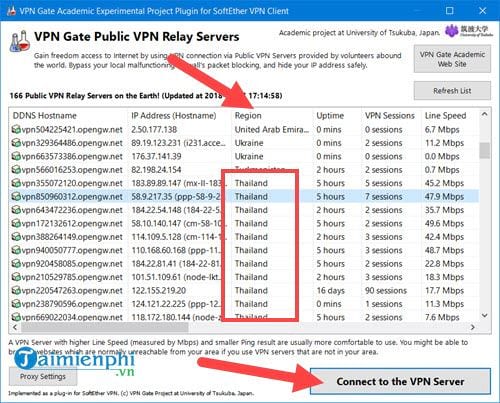Select the Thailand server with 90 sessions
The width and height of the screenshot is (500, 403).
point(244,290)
